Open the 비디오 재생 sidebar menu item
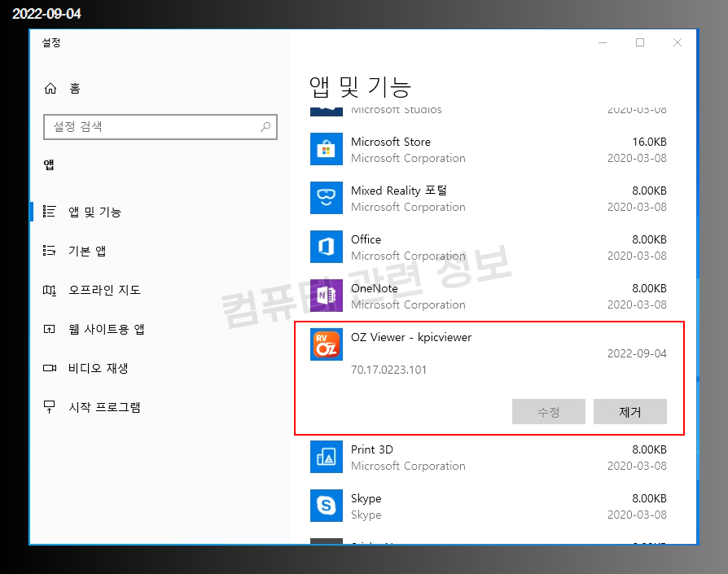This screenshot has height=574, width=728. click(160, 368)
